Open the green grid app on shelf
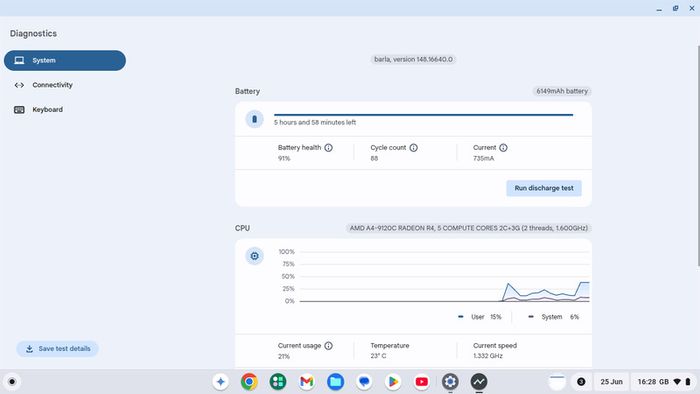This screenshot has height=394, width=700. pos(278,382)
